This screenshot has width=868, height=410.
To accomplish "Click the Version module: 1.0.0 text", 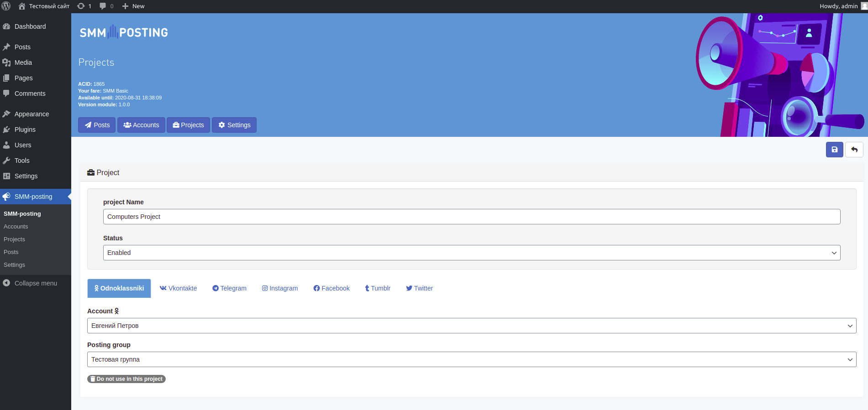I will [104, 104].
